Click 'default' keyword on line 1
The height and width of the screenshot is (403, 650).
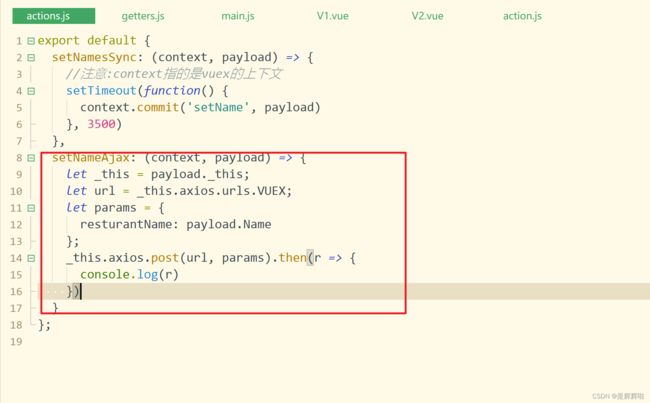pos(112,41)
